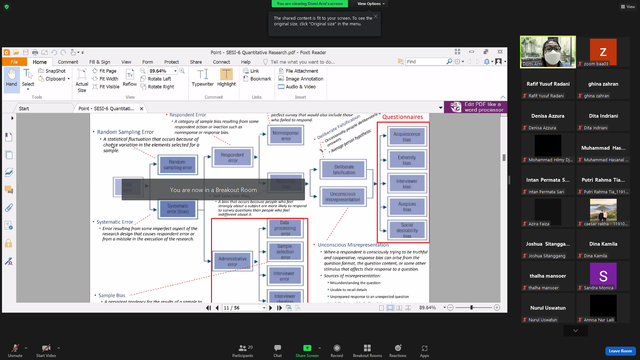
Task: Click the Share Screen button
Action: click(x=307, y=350)
